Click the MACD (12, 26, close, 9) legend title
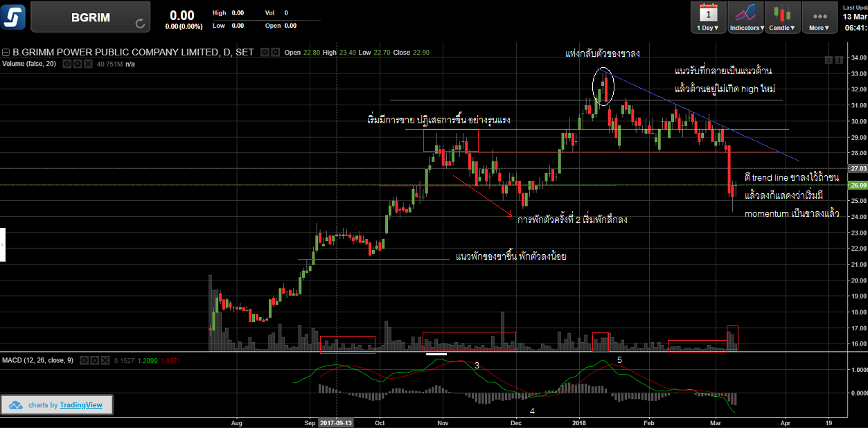The image size is (868, 428). coord(39,360)
